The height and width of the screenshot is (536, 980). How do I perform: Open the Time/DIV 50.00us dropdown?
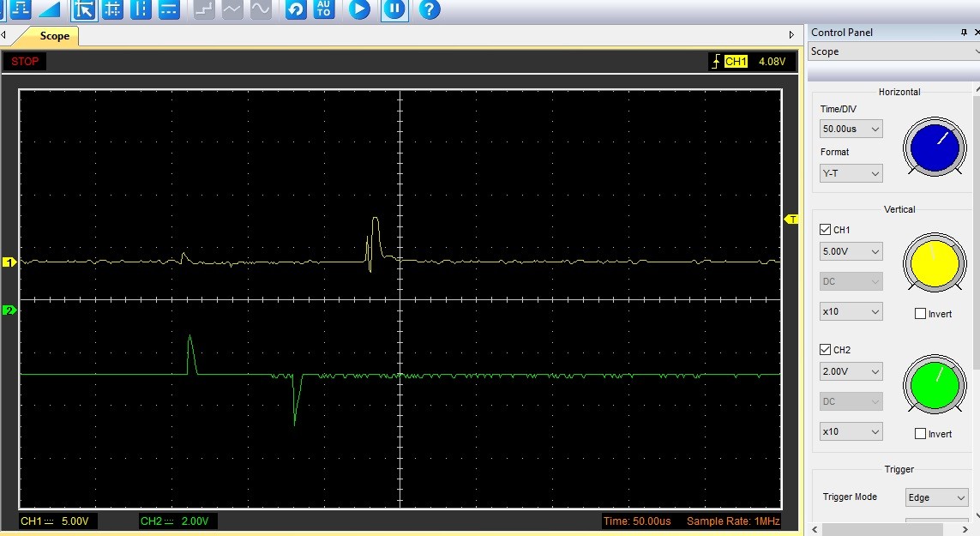coord(851,129)
